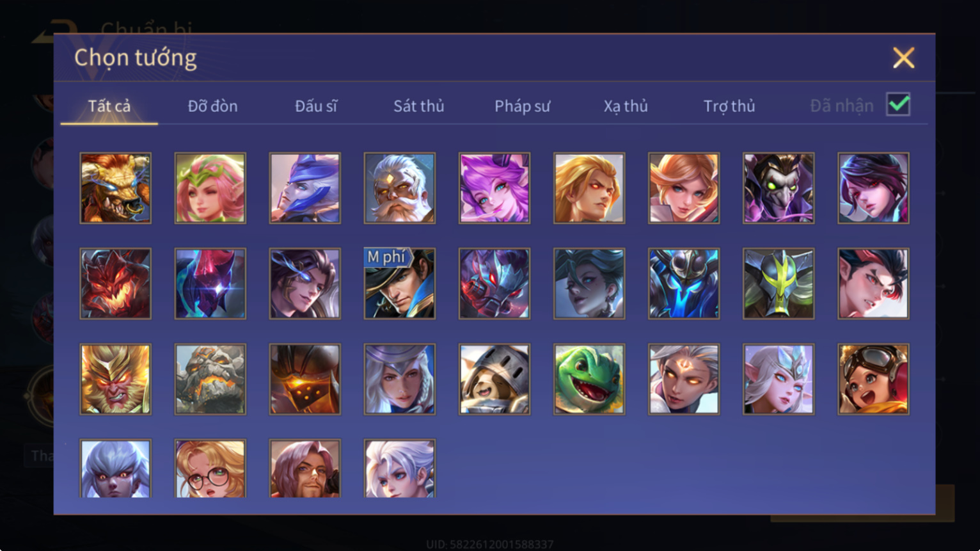Pick the blonde girl with glasses hero
This screenshot has width=980, height=551.
[210, 468]
